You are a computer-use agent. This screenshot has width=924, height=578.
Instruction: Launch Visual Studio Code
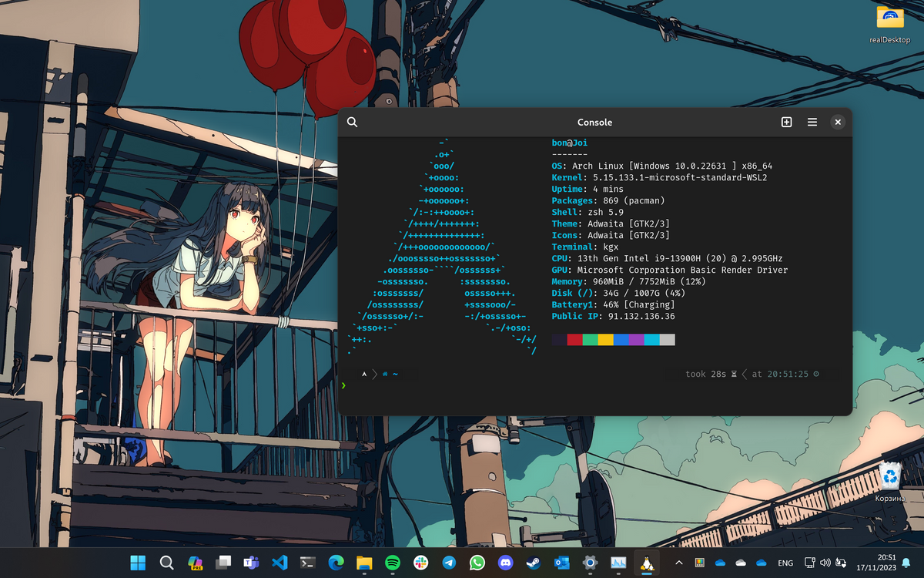pos(279,563)
